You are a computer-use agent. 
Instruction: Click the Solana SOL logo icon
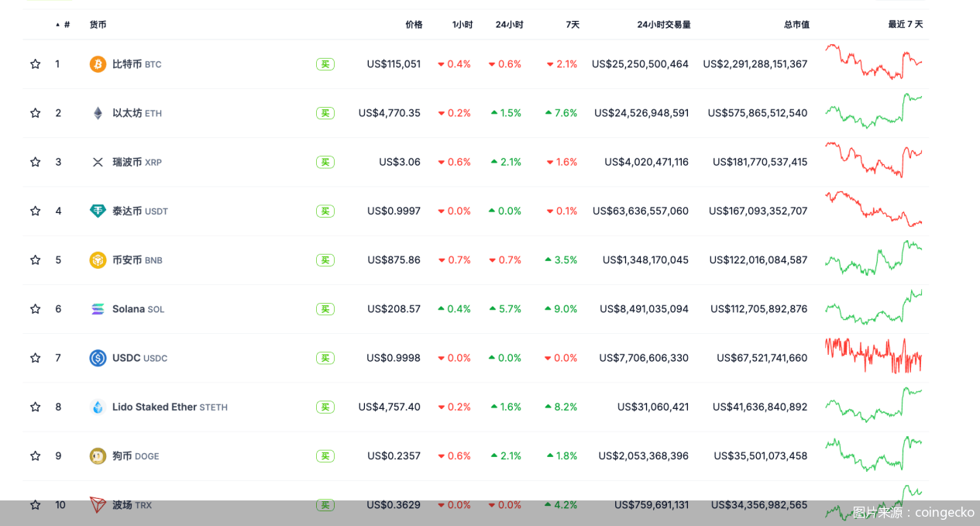tap(98, 309)
